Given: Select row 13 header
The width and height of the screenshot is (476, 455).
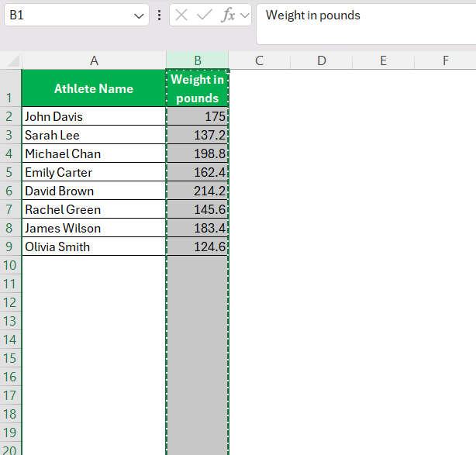Looking at the screenshot, I should (11, 321).
